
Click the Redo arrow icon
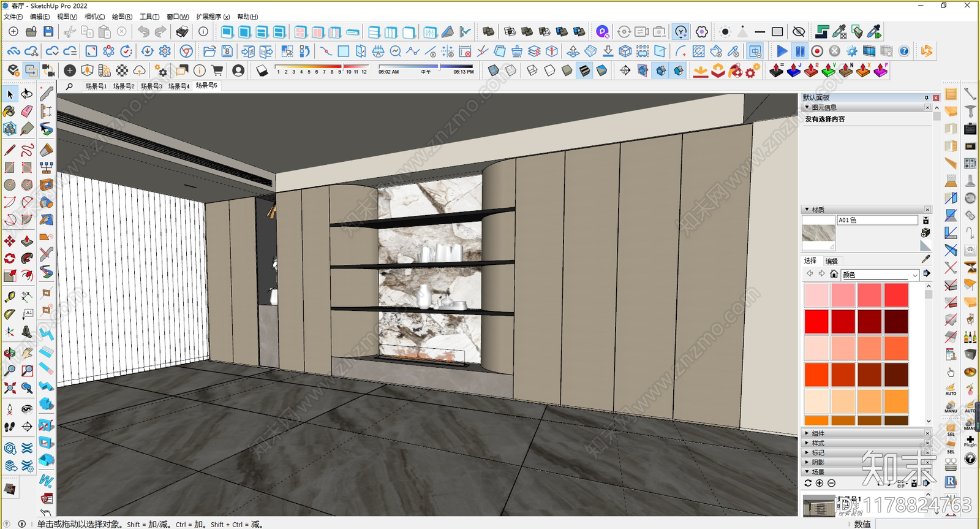160,31
